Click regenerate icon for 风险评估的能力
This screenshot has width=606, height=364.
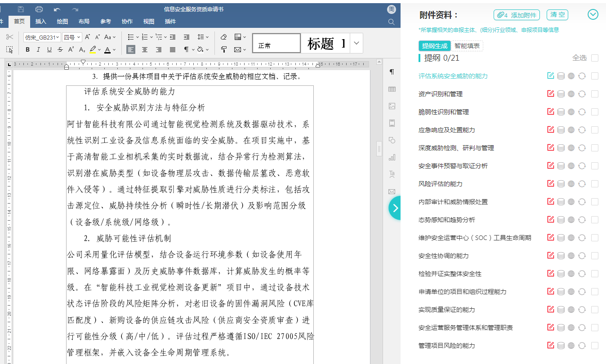coord(582,184)
